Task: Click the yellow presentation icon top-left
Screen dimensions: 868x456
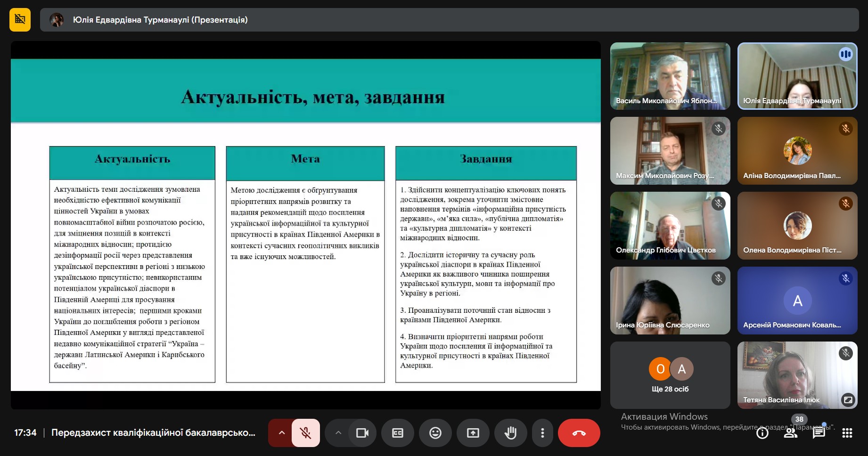Action: point(20,19)
